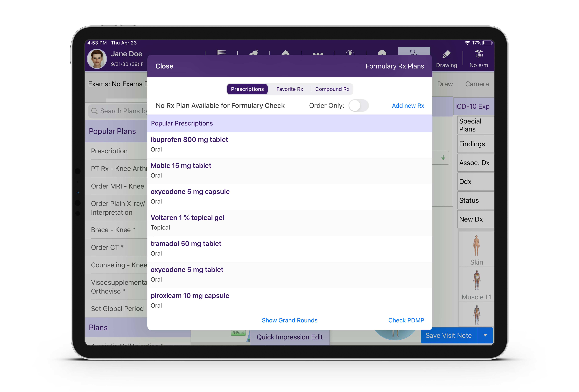Select the Prescriptions segmented option

[247, 89]
